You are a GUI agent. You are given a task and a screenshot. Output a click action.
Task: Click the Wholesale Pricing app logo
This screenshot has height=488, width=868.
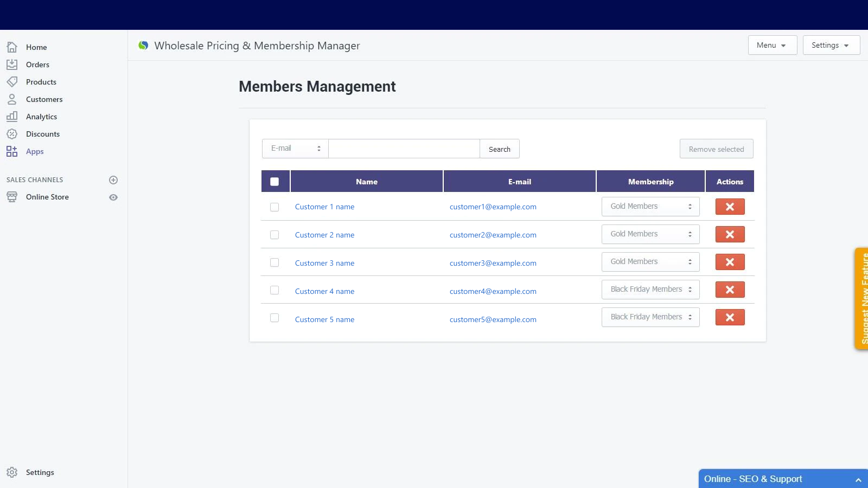144,46
